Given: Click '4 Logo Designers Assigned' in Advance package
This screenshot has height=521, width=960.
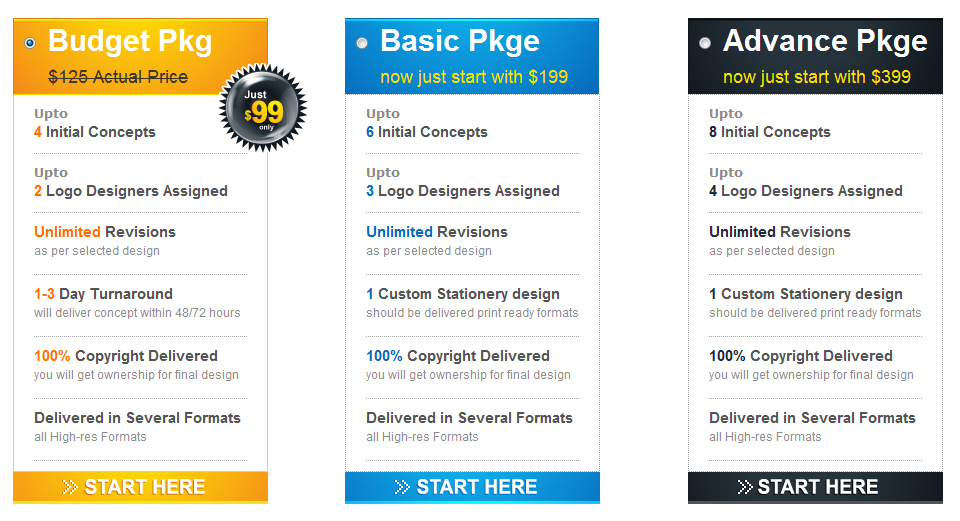Looking at the screenshot, I should coord(806,191).
